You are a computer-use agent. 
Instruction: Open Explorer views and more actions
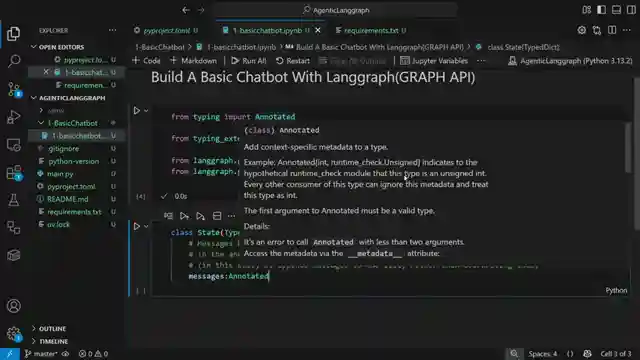point(112,30)
